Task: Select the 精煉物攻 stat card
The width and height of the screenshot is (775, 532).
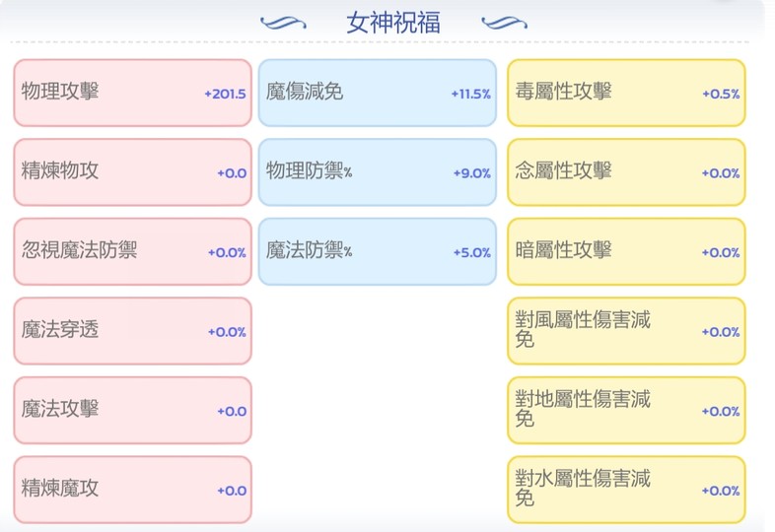Action: [x=132, y=172]
